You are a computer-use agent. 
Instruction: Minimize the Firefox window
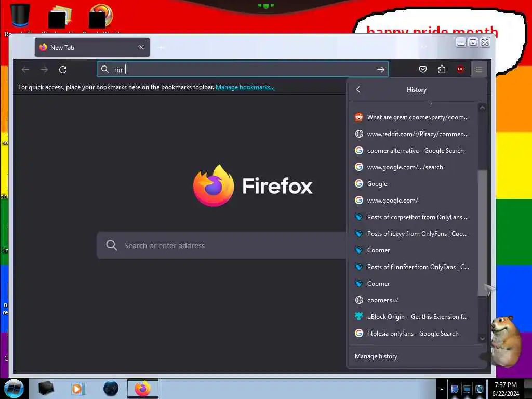click(461, 43)
